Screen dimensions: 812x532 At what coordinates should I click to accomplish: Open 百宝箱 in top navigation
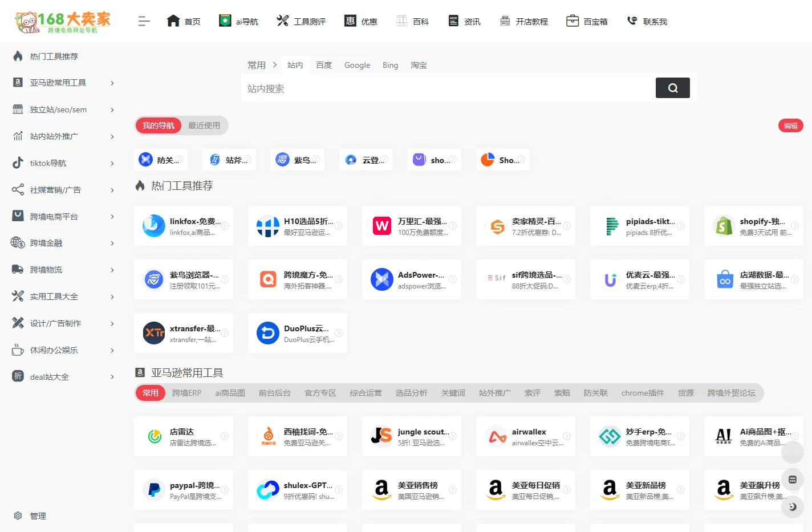point(587,22)
